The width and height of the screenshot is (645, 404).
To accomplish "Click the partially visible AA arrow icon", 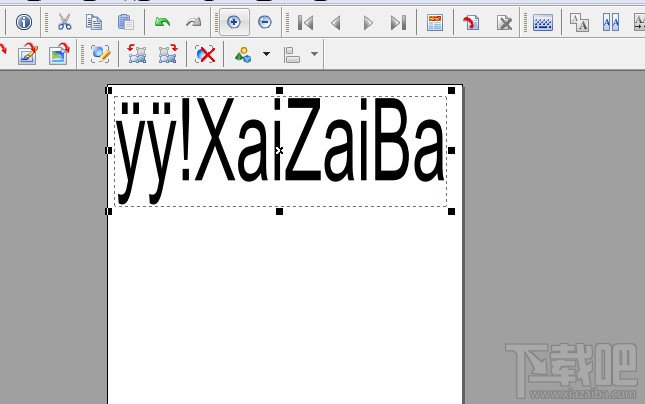I will pyautogui.click(x=639, y=23).
